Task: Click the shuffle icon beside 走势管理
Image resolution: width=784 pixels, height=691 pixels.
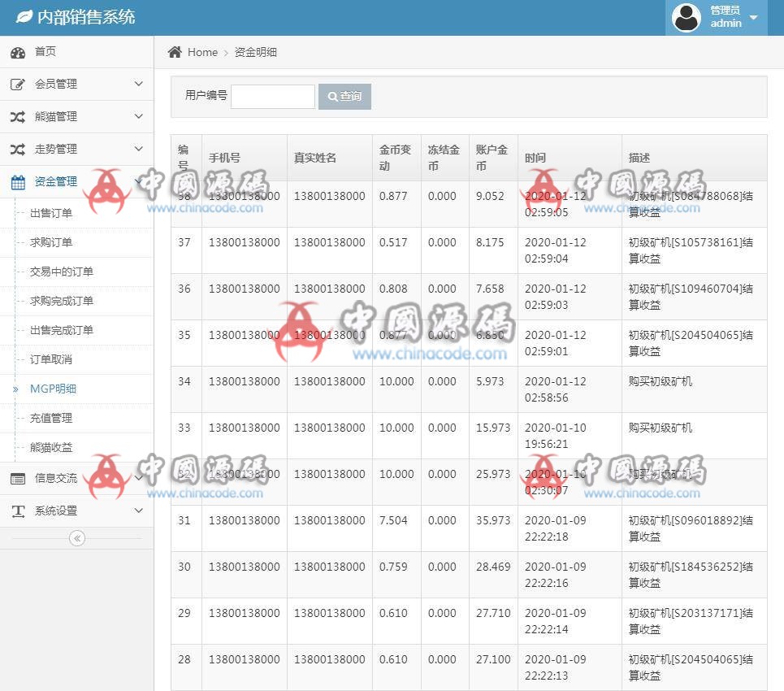Action: click(x=18, y=150)
